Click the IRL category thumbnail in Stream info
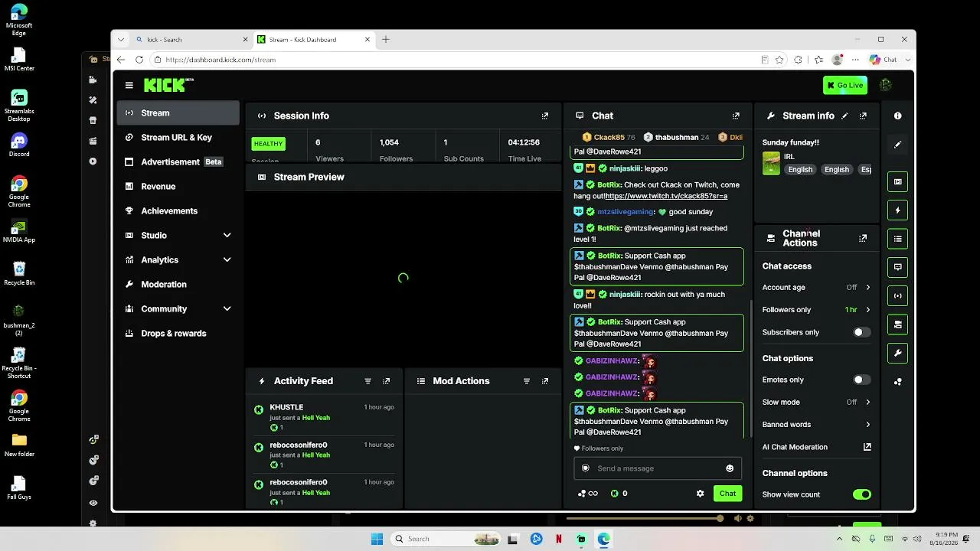 [x=771, y=163]
